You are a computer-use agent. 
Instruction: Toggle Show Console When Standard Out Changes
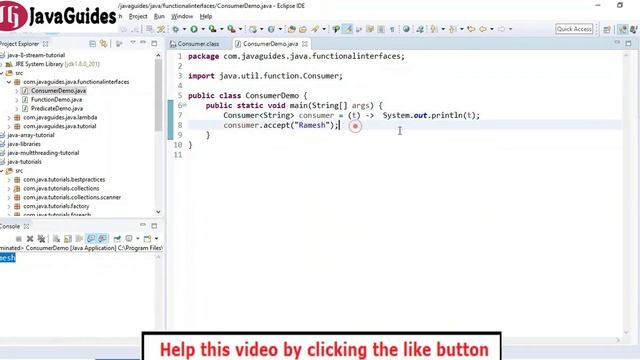pyautogui.click(x=91, y=239)
